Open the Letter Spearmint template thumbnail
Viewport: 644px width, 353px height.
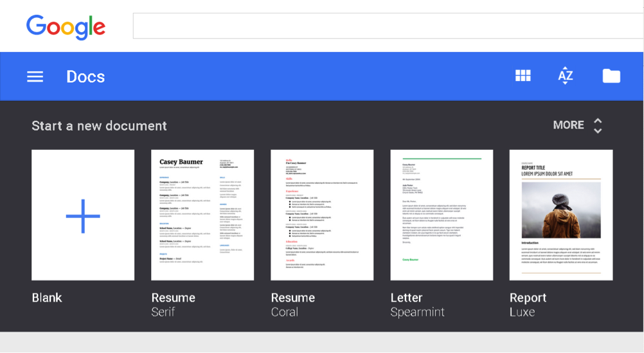tap(442, 215)
